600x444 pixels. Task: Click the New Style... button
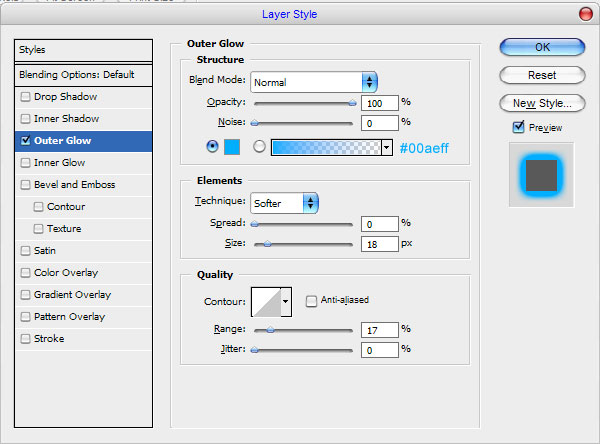(542, 103)
